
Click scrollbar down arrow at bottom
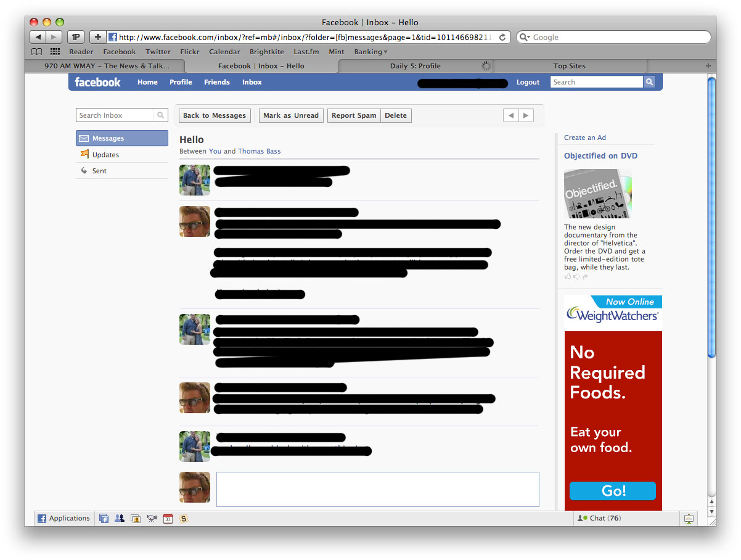[711, 512]
